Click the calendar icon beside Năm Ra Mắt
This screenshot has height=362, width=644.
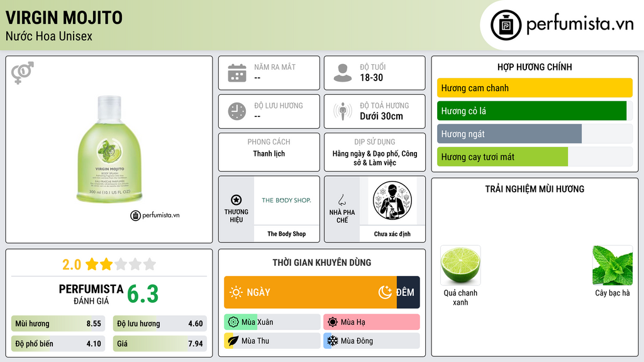click(237, 73)
